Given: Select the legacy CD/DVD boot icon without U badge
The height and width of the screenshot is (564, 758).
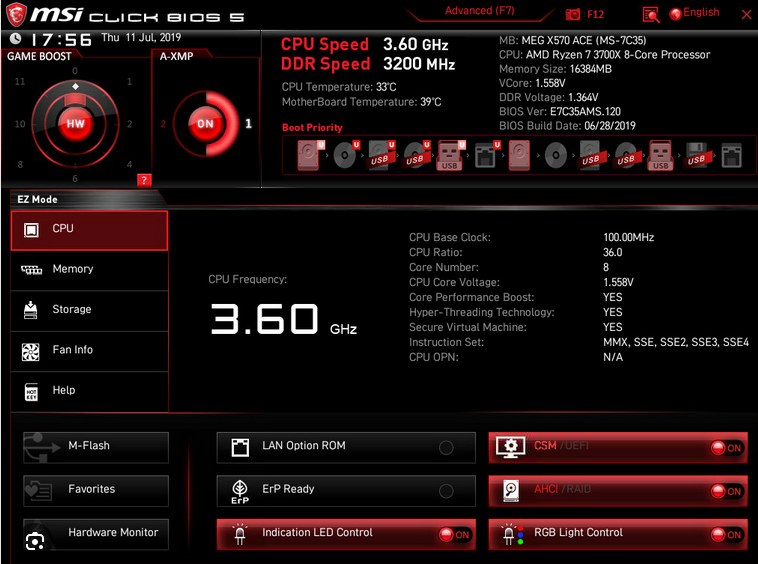Looking at the screenshot, I should pos(556,155).
